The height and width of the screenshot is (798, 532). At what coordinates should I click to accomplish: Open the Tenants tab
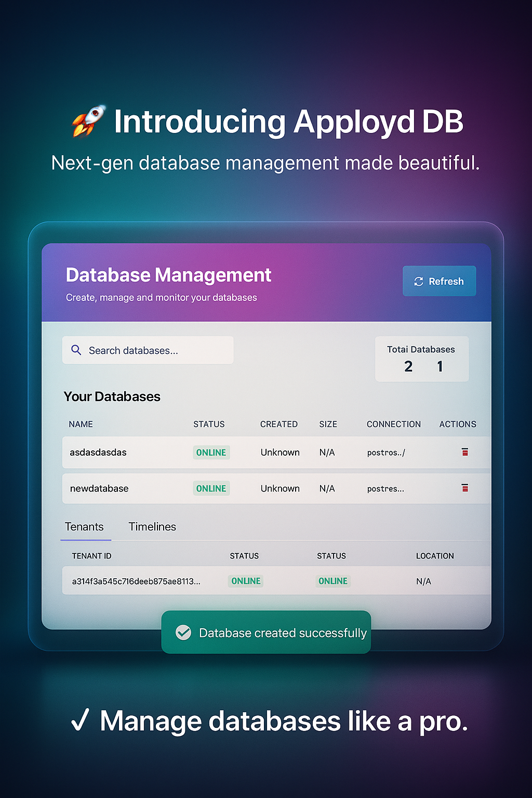[84, 527]
